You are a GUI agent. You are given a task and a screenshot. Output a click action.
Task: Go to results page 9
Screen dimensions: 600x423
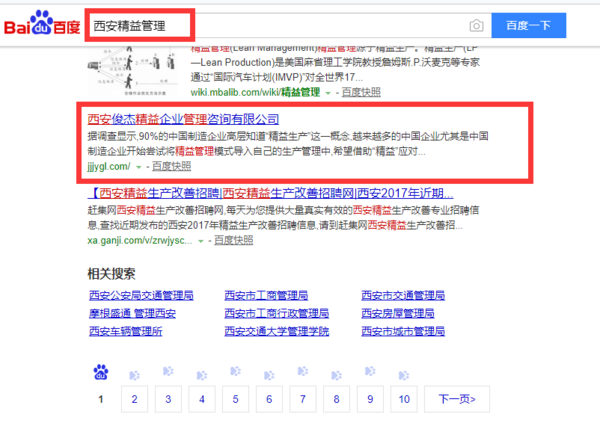pyautogui.click(x=370, y=399)
